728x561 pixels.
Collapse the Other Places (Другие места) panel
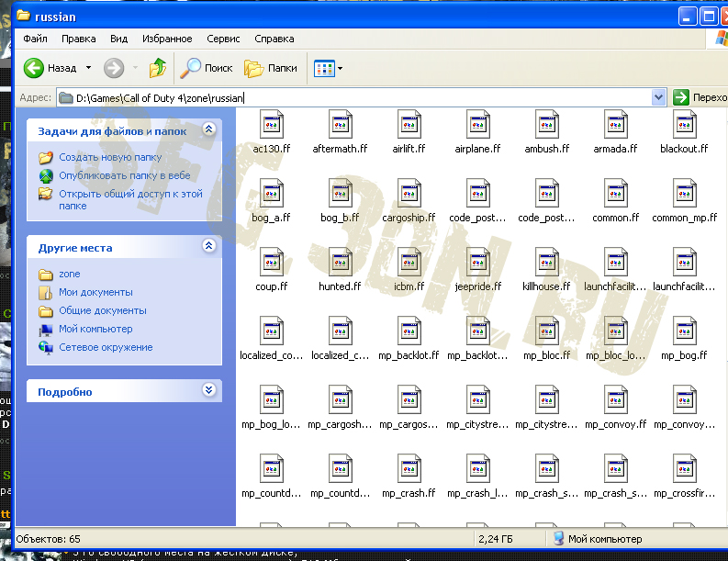pyautogui.click(x=208, y=247)
